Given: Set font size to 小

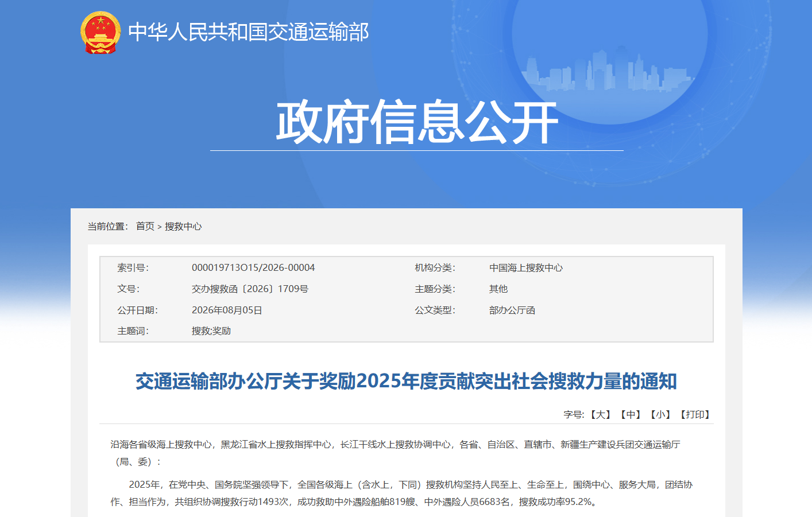Looking at the screenshot, I should coord(660,415).
